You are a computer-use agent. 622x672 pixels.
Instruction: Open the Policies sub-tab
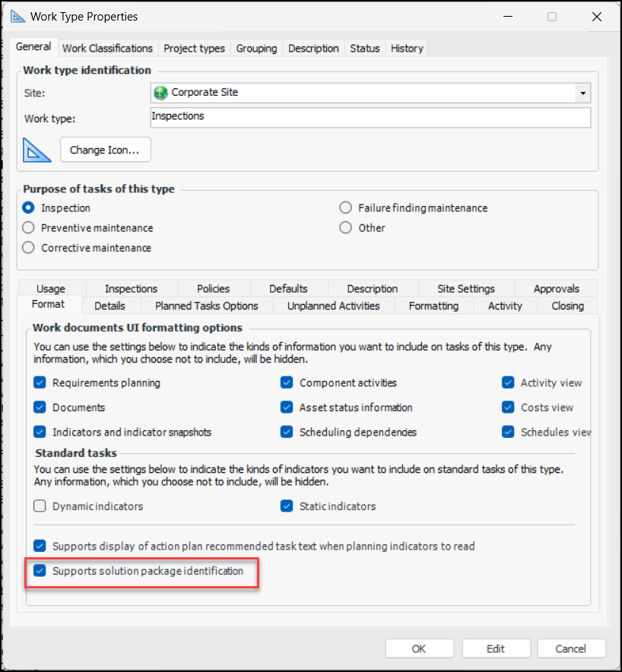[214, 289]
